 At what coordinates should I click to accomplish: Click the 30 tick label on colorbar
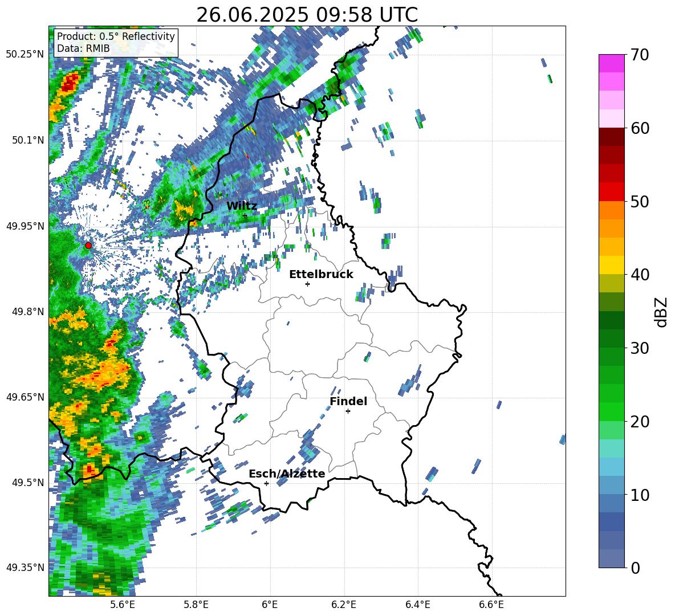point(640,348)
